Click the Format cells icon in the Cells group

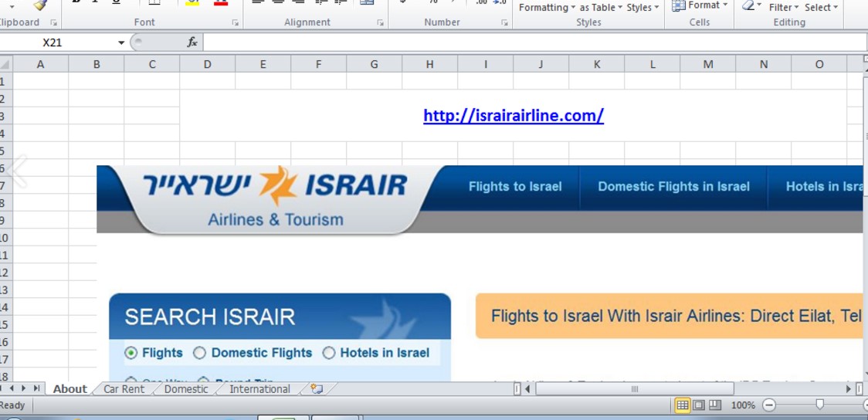(678, 5)
